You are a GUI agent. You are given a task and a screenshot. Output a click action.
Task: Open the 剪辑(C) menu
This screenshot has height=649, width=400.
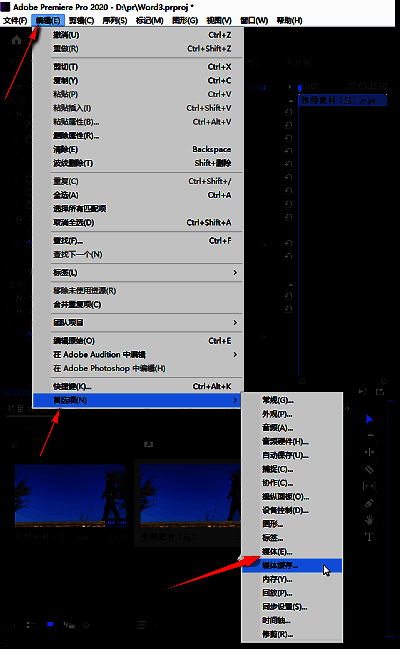pyautogui.click(x=82, y=20)
